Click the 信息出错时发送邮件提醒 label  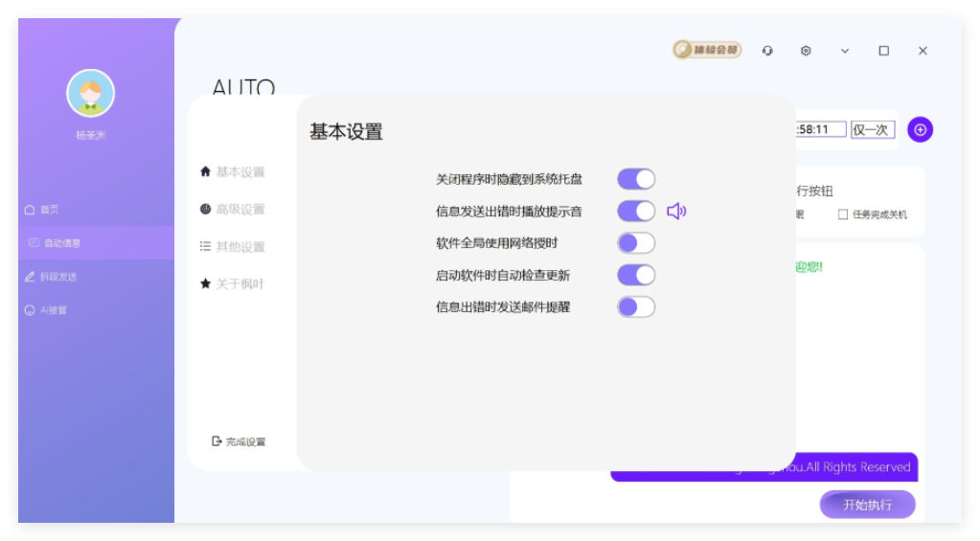coord(503,306)
